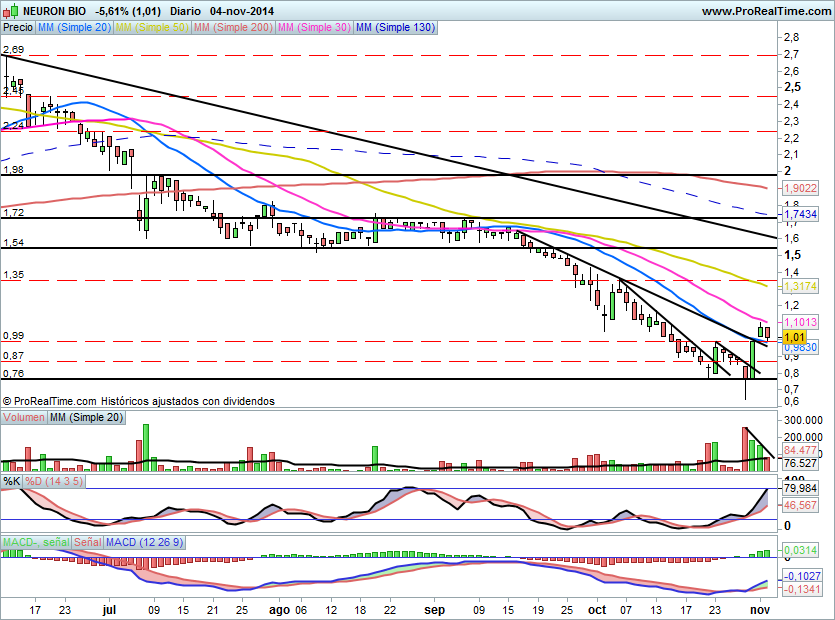Click the 84.477 volume value tag
Image resolution: width=835 pixels, height=620 pixels.
(800, 451)
